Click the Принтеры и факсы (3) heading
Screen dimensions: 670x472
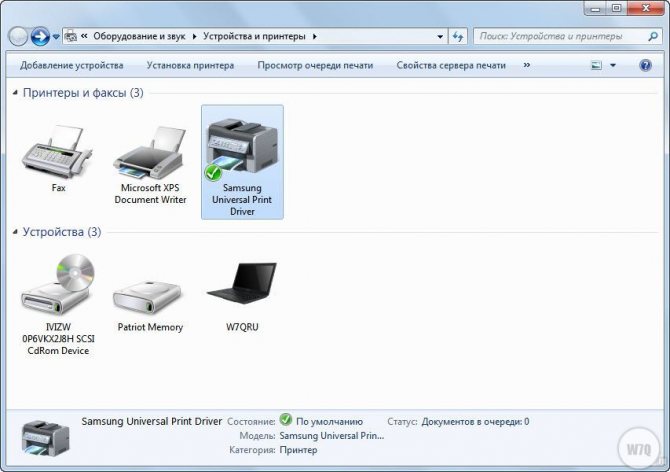(x=83, y=93)
